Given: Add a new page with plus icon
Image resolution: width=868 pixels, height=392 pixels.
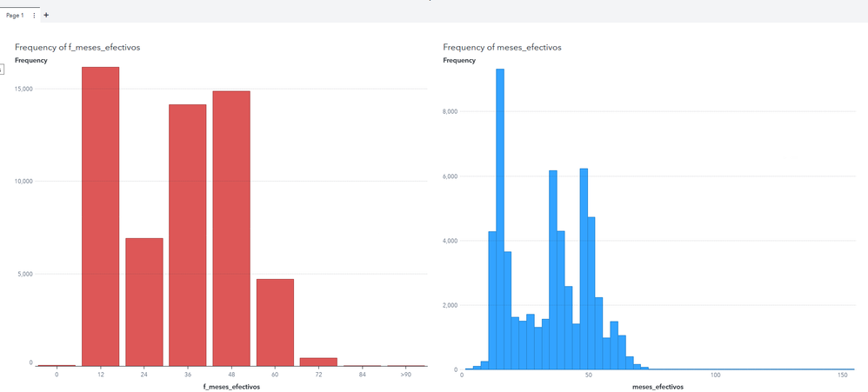Looking at the screenshot, I should 46,16.
